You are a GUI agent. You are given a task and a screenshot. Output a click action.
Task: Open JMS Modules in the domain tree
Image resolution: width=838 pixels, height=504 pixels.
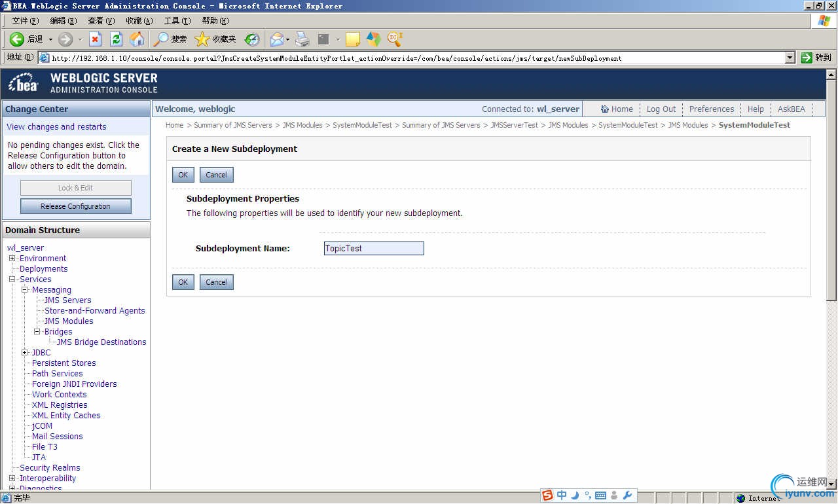coord(69,321)
